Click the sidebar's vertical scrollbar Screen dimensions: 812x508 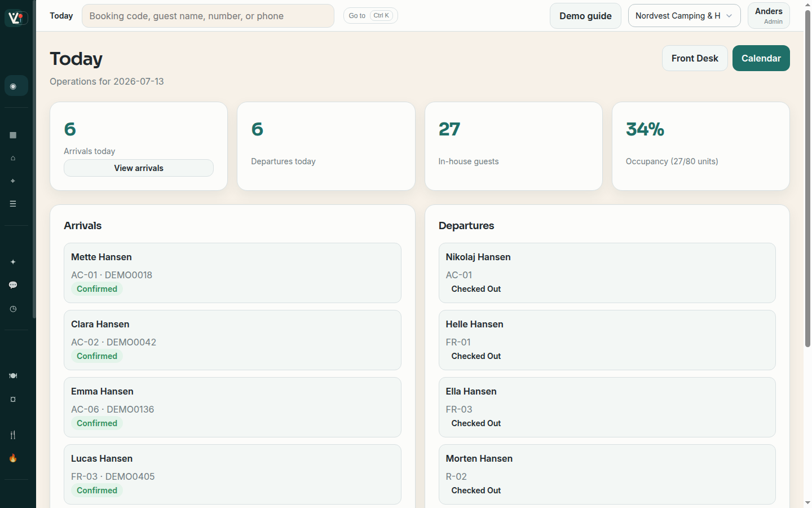coord(34,160)
